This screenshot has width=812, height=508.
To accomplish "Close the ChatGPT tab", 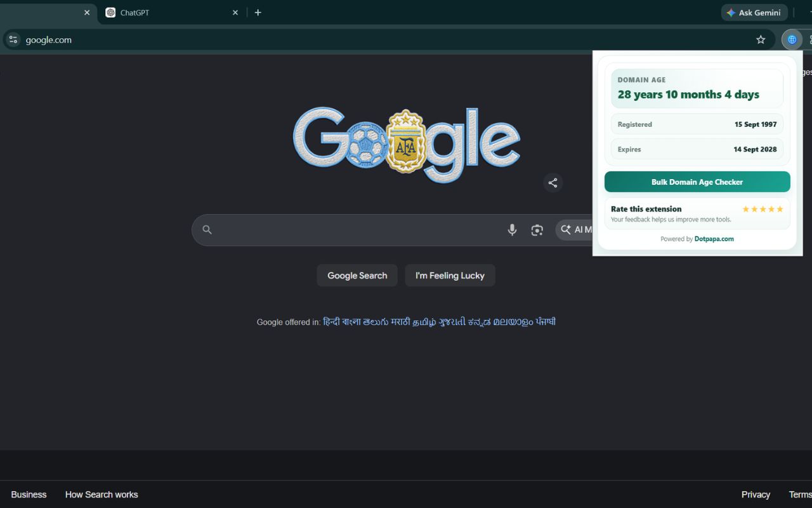I will point(235,13).
